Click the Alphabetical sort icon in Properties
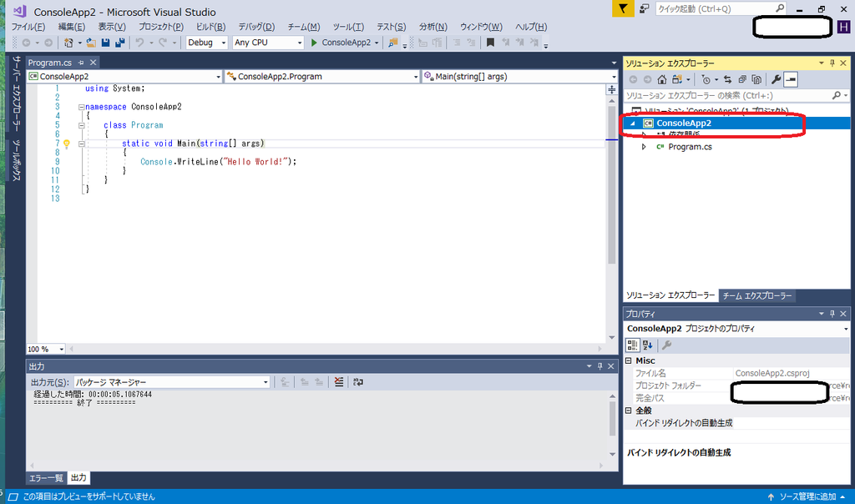The image size is (855, 504). pyautogui.click(x=648, y=345)
